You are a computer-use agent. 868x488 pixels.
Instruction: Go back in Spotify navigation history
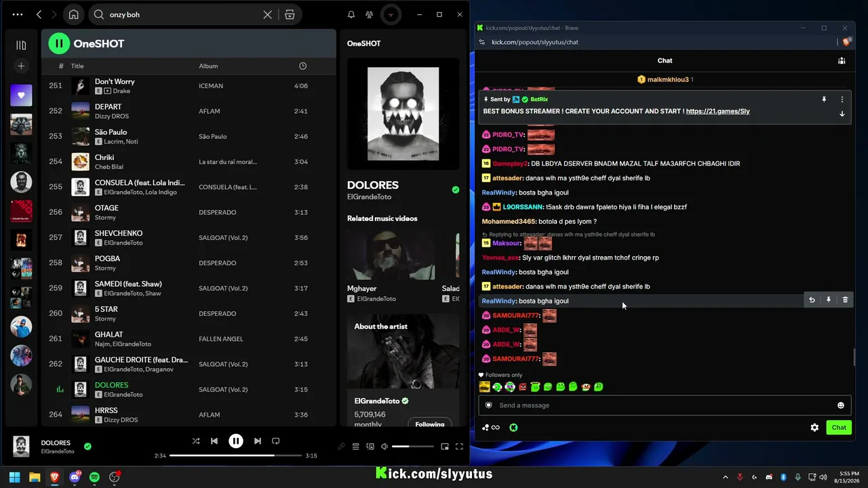(39, 14)
